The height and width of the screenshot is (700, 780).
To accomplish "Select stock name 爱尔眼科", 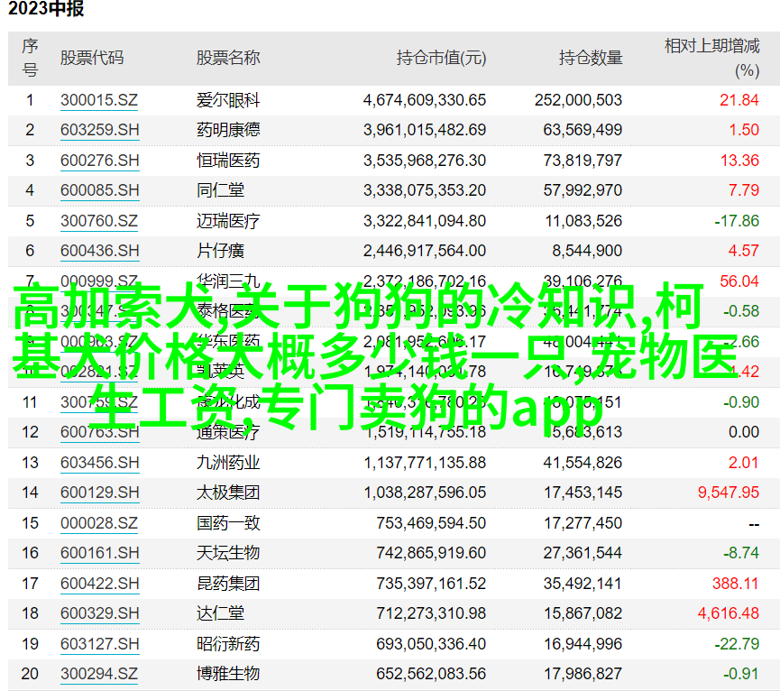I will pos(228,100).
